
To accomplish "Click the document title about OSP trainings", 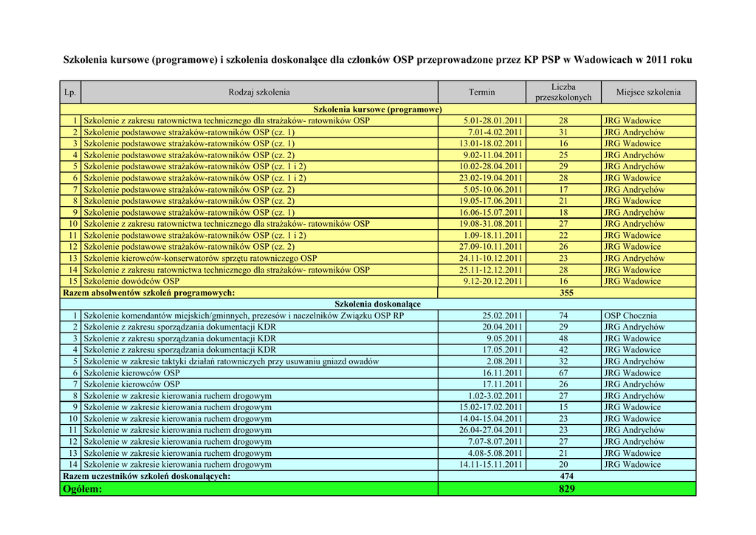I will 377,59.
